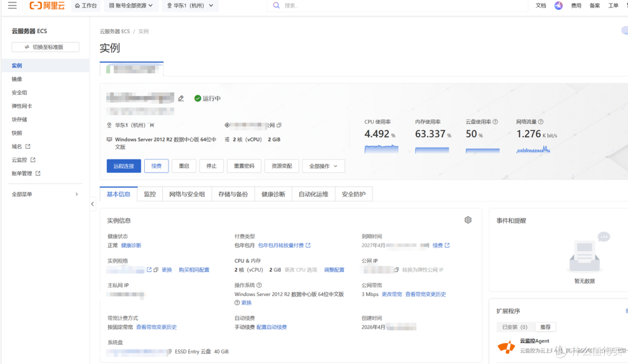Screen dimensions: 628x364
Task: Click the 调整配置 link
Action: click(334, 270)
